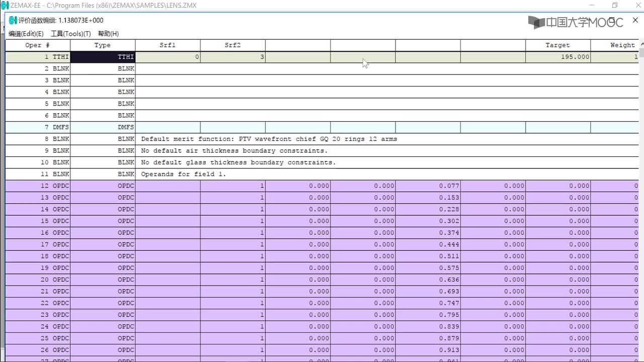Select row header 1 TTHI

(x=38, y=57)
